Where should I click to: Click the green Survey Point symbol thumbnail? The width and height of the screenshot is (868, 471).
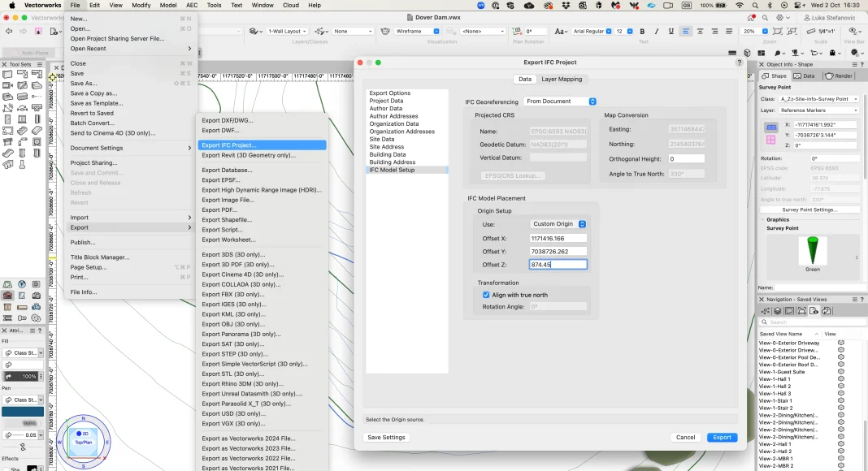click(x=812, y=250)
